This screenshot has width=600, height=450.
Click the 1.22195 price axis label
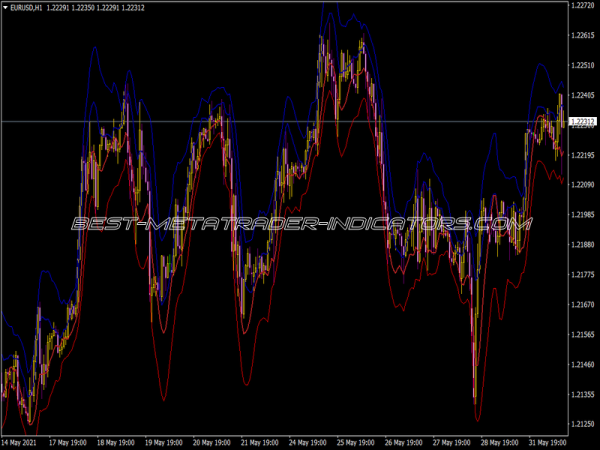tap(582, 155)
